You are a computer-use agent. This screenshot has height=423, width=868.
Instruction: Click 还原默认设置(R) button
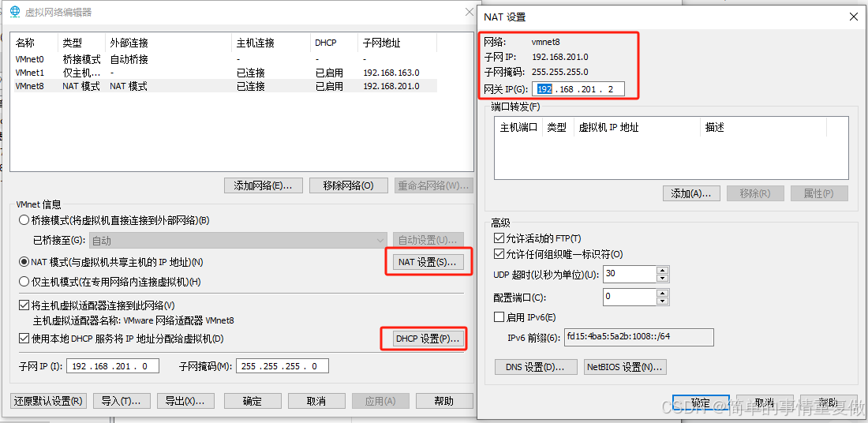coord(49,401)
